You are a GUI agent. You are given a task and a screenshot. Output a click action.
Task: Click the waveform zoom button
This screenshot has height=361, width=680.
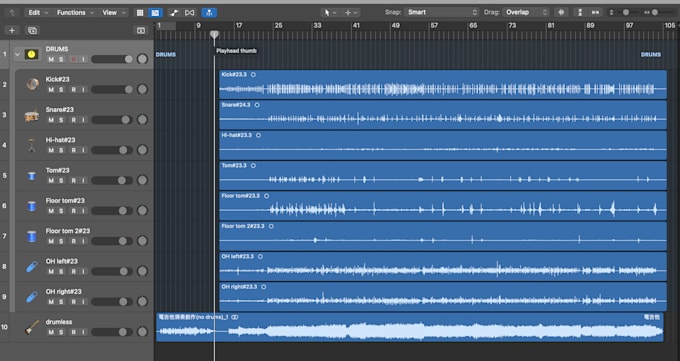tap(561, 13)
